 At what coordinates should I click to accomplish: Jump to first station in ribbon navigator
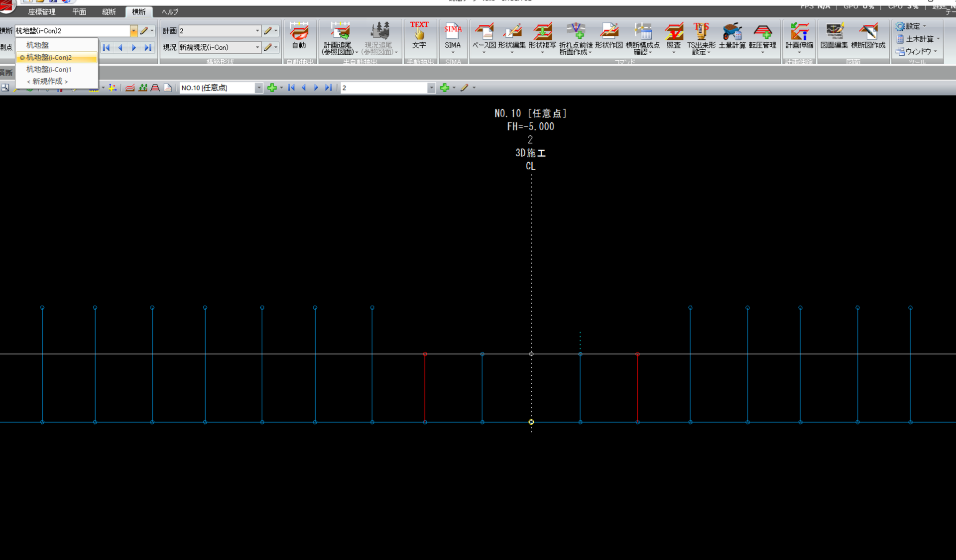[106, 48]
